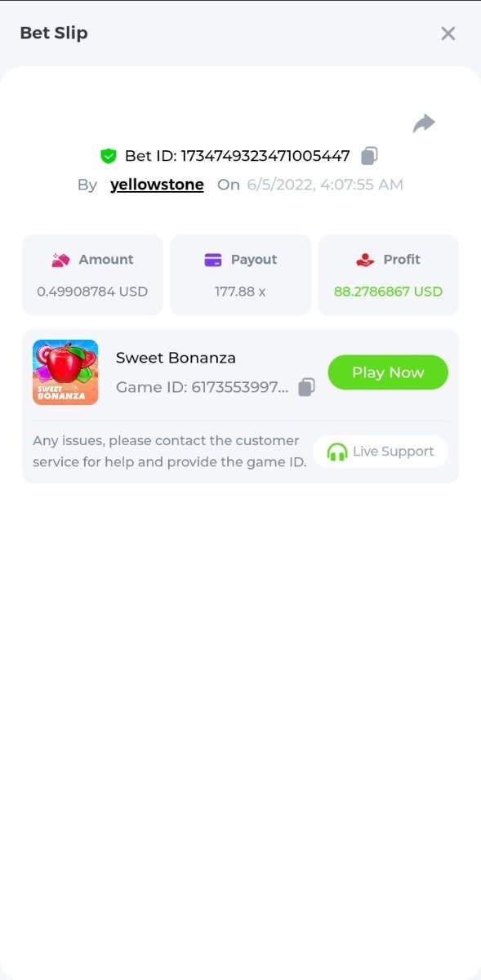Open Live Support chat

[x=381, y=452]
